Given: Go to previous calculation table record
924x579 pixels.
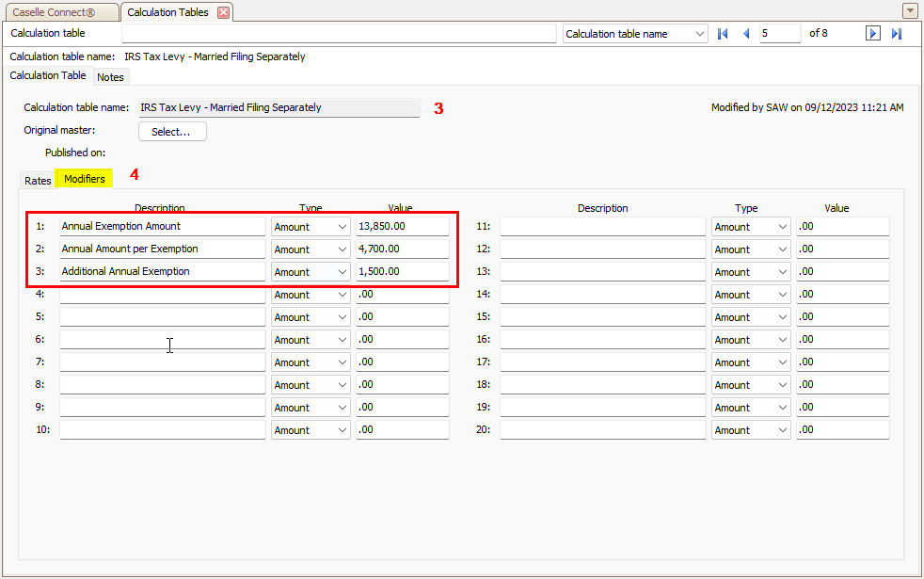Looking at the screenshot, I should pos(746,34).
